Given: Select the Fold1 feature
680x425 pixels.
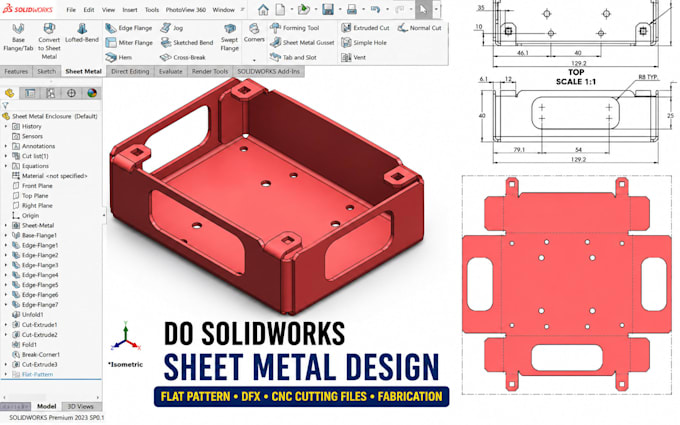Looking at the screenshot, I should [24, 344].
